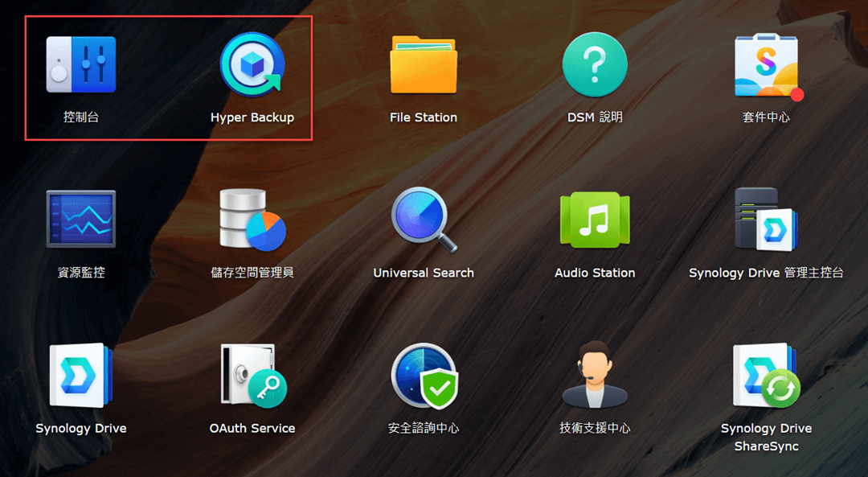Click the red badge on 套件中心
Viewport: 868px width, 477px height.
797,95
